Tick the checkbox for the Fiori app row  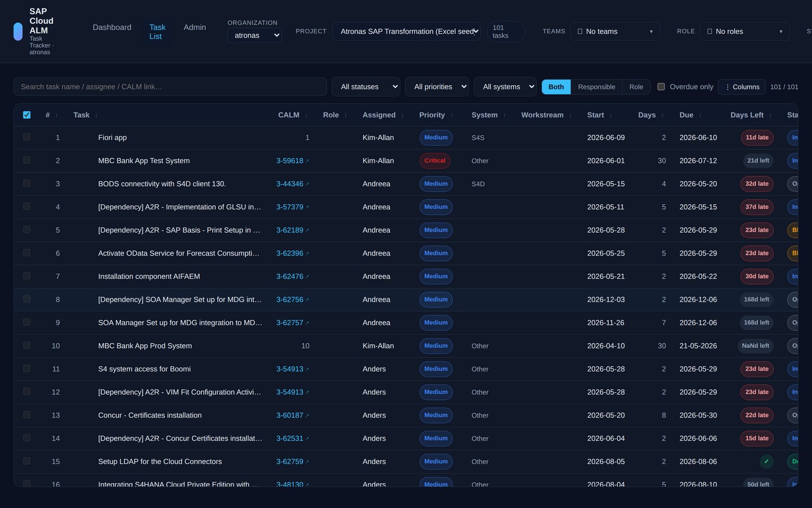point(27,137)
